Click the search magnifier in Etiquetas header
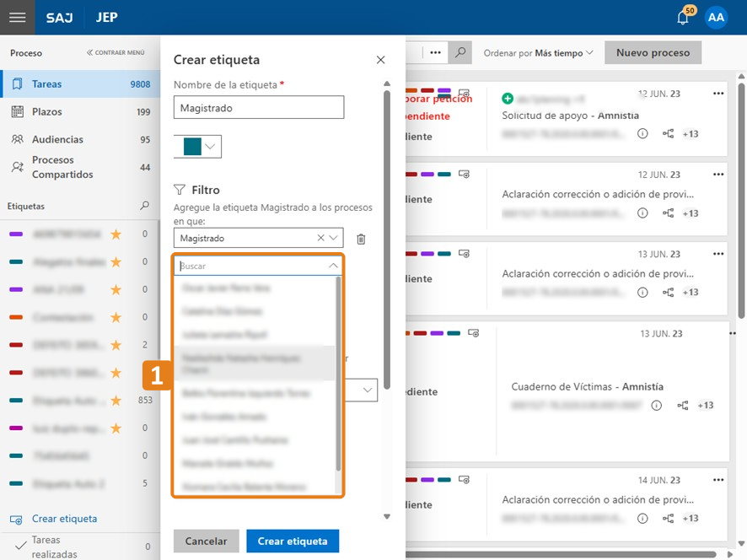Image resolution: width=747 pixels, height=560 pixels. coord(144,206)
